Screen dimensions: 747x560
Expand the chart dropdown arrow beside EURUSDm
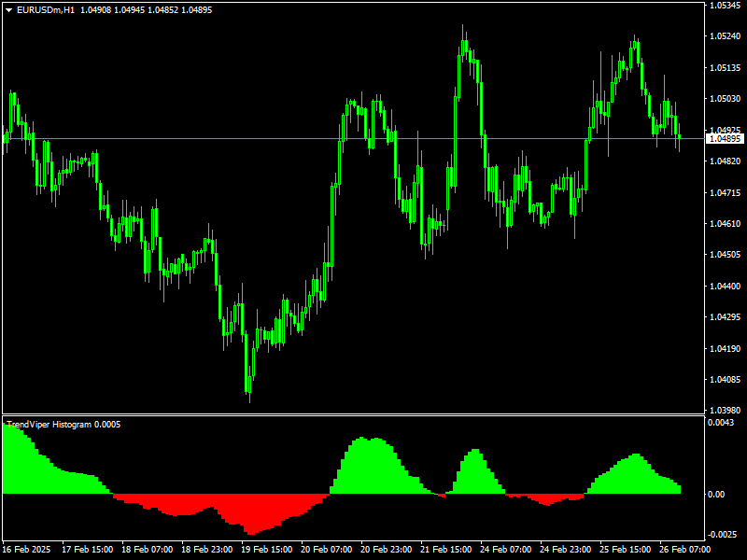9,8
